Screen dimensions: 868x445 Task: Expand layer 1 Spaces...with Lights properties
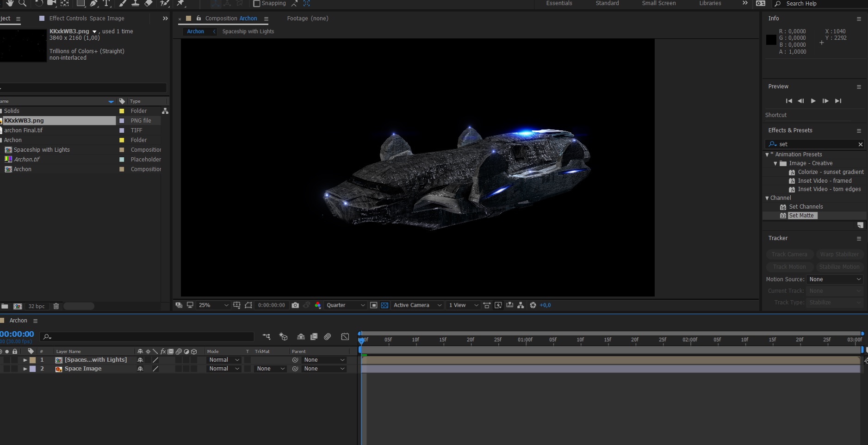(25, 360)
